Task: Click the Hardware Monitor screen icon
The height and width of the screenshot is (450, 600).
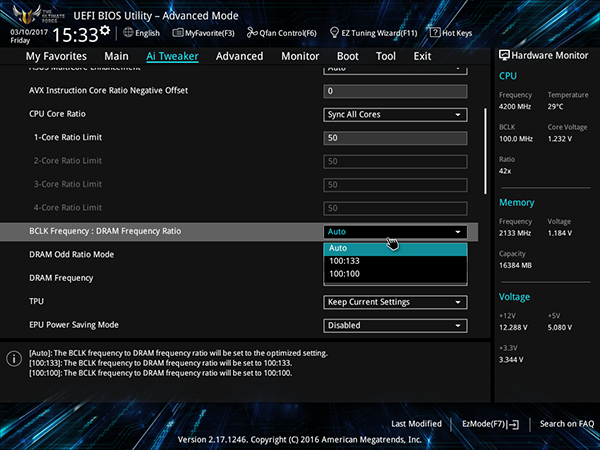Action: click(504, 55)
